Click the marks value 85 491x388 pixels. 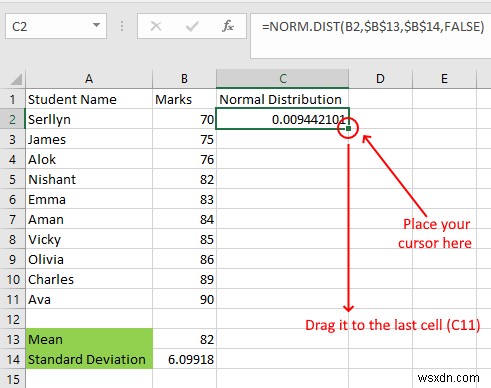tap(184, 239)
